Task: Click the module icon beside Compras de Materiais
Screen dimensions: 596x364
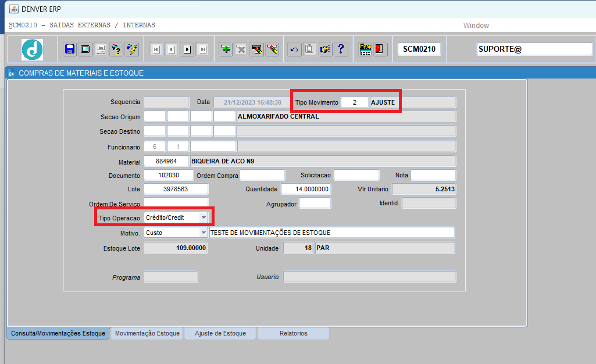Action: [12, 73]
